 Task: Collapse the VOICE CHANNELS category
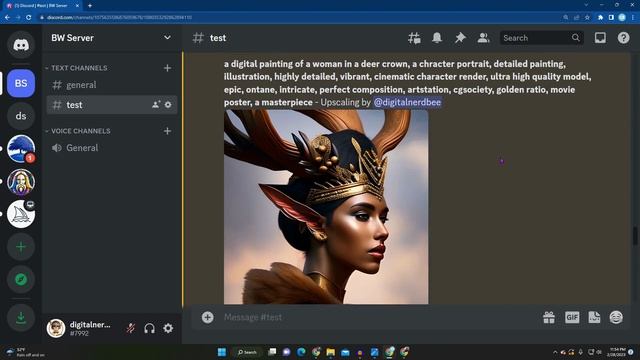tap(78, 131)
